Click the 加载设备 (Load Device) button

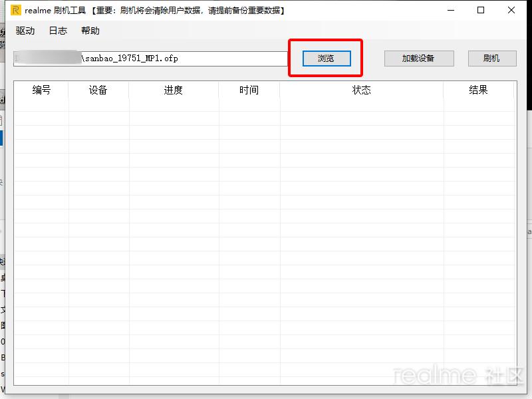tap(418, 59)
